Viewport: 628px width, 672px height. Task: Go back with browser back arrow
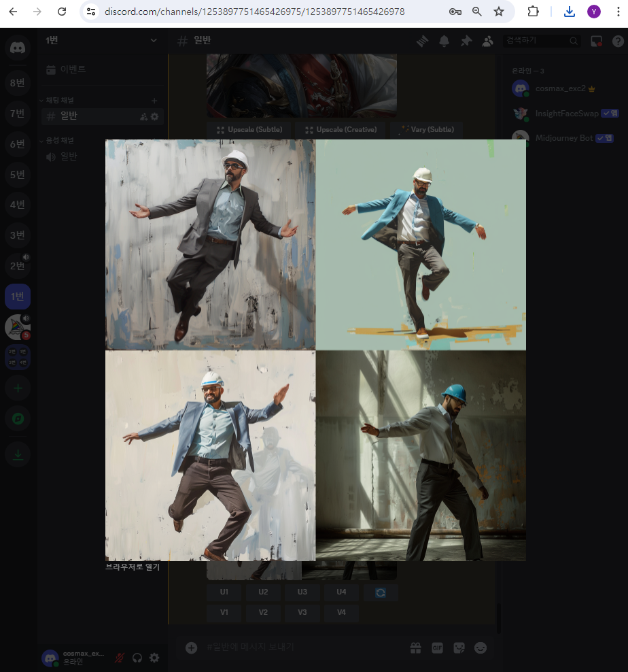pyautogui.click(x=14, y=12)
